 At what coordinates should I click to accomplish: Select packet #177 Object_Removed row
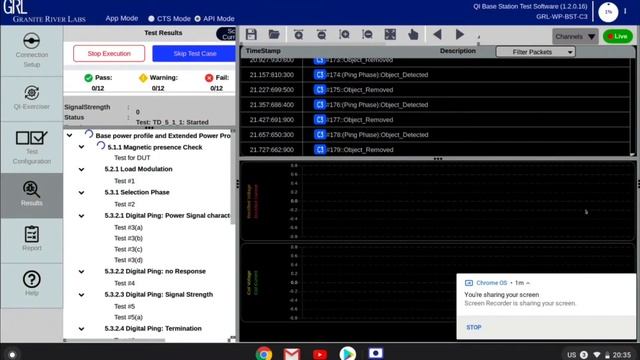pos(435,120)
